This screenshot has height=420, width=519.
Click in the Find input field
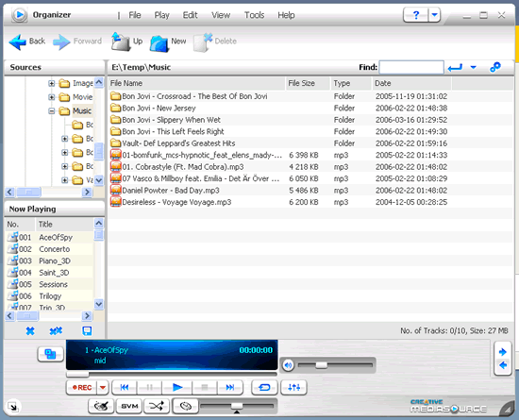pos(411,68)
